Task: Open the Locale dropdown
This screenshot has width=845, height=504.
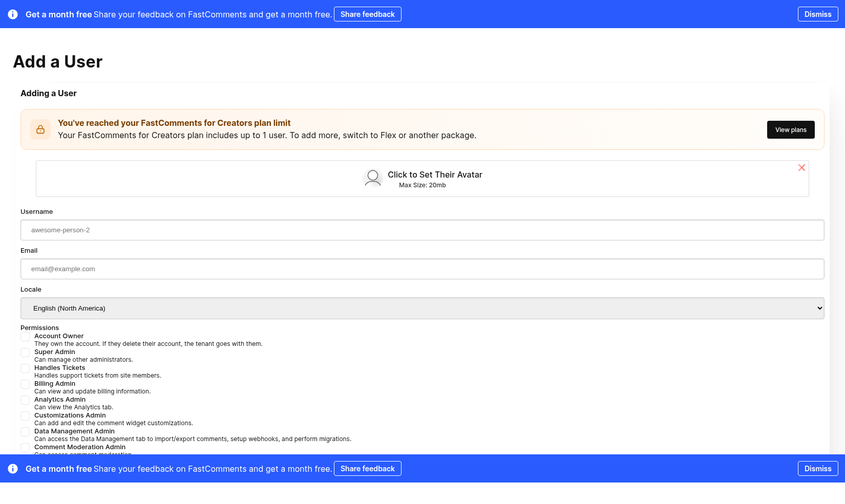Action: [x=422, y=309]
